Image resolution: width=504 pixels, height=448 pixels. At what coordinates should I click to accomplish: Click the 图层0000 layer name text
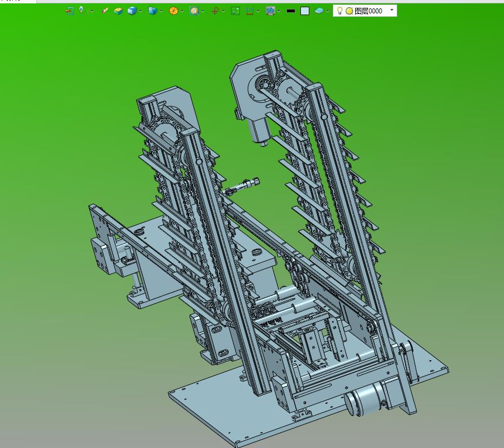point(369,11)
